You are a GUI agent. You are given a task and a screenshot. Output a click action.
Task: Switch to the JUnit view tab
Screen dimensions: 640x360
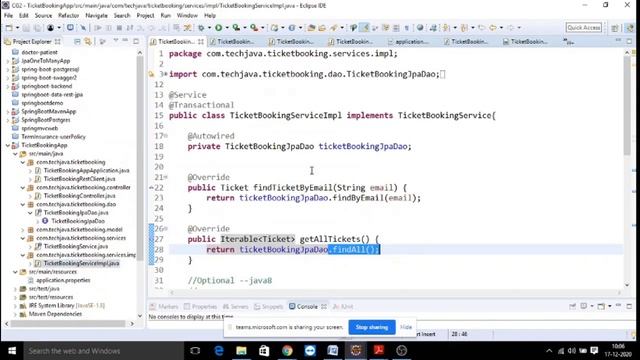click(343, 307)
